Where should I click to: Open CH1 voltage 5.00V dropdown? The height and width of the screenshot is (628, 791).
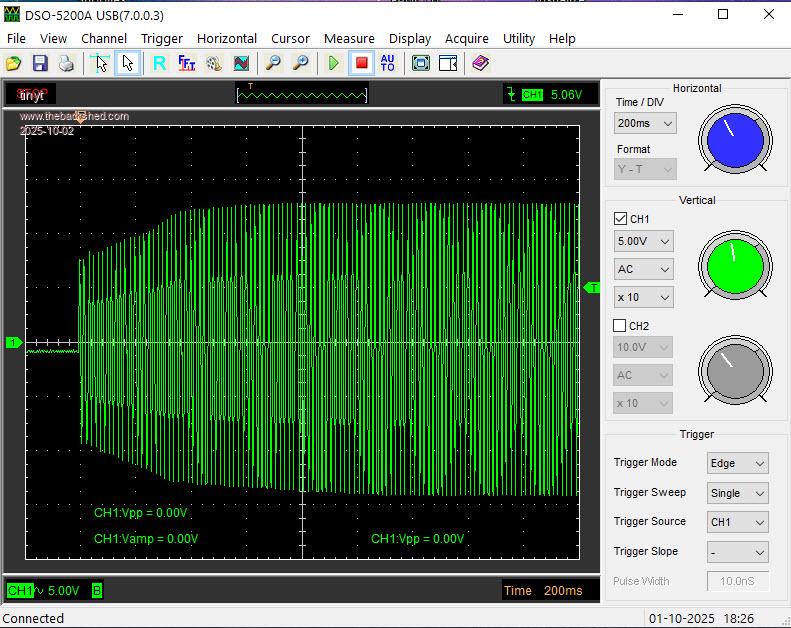tap(643, 242)
